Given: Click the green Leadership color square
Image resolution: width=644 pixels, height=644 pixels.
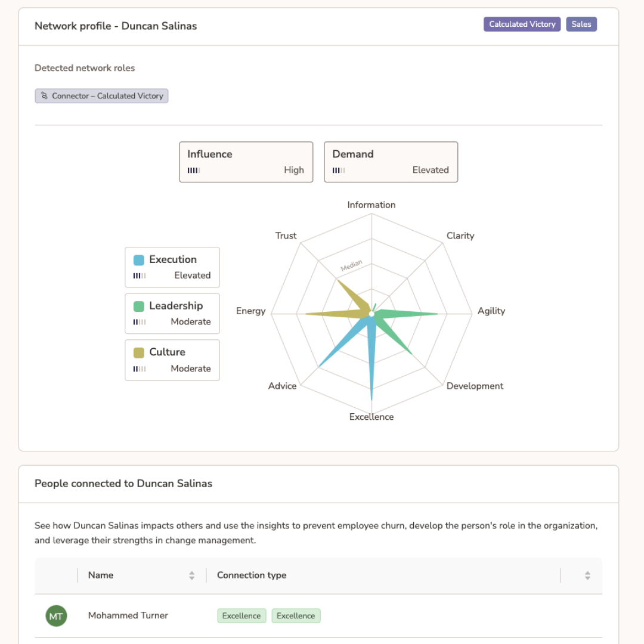Looking at the screenshot, I should (140, 305).
